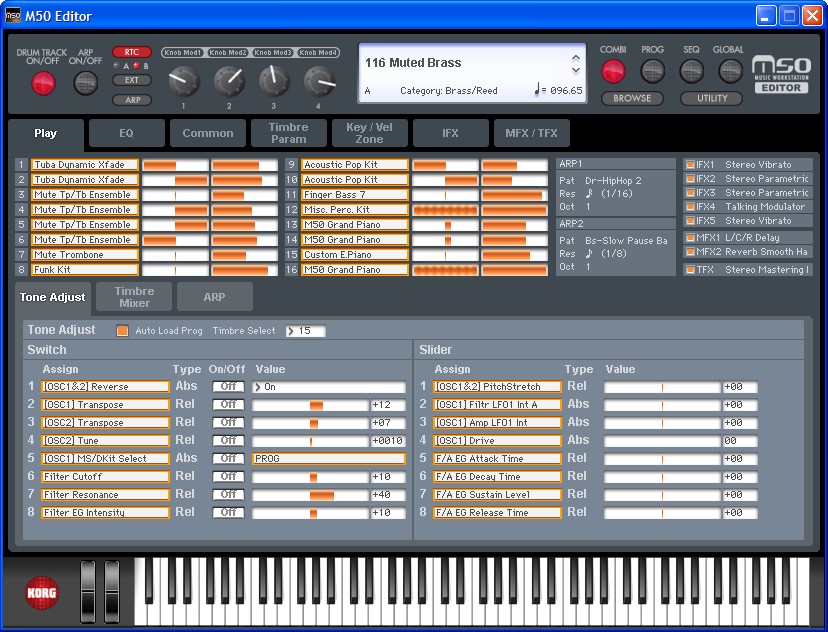
Task: Toggle the Auto Load Prog checkbox
Action: tap(123, 331)
